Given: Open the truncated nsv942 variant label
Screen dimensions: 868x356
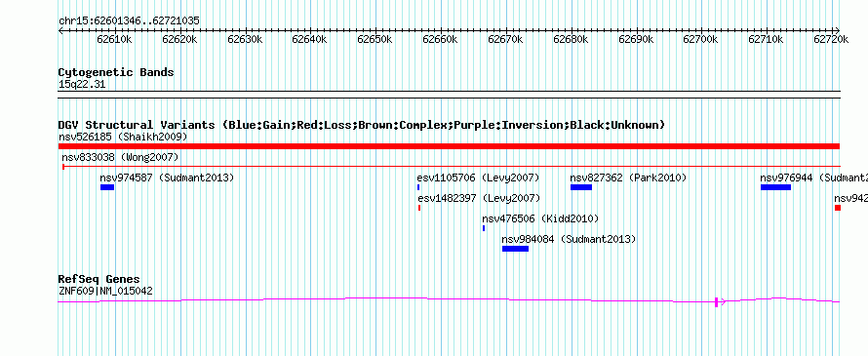Looking at the screenshot, I should pos(850,198).
